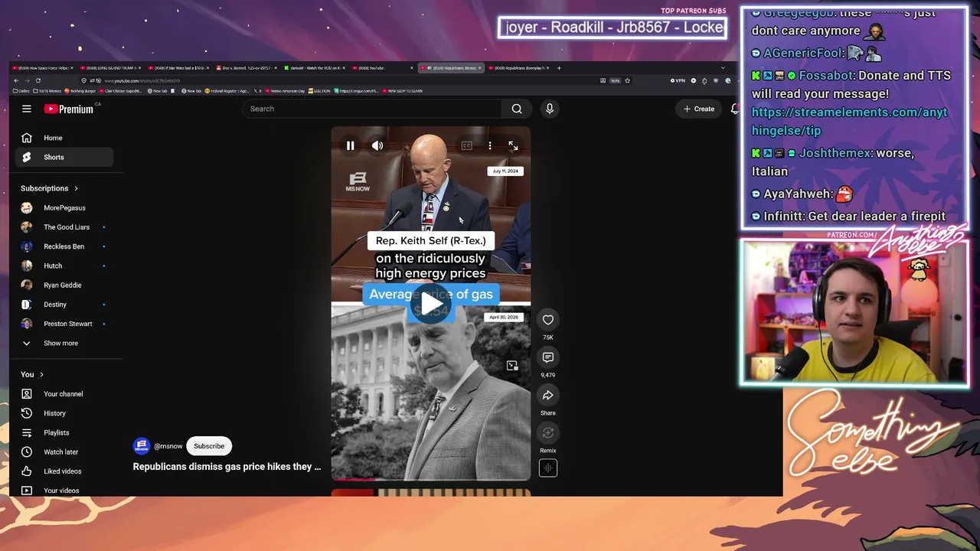Subscribe to the @msnow channel
Screen dimensions: 980x551
pos(209,446)
